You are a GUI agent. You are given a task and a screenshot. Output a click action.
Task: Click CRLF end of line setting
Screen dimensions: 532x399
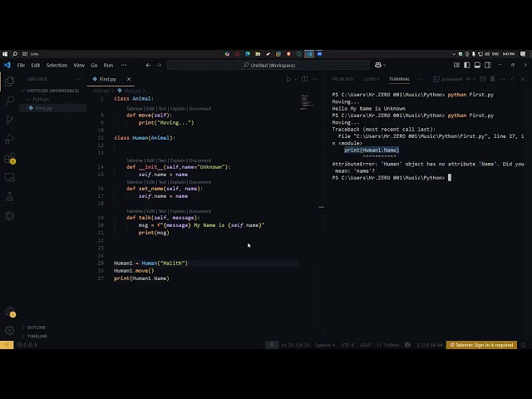[366, 345]
